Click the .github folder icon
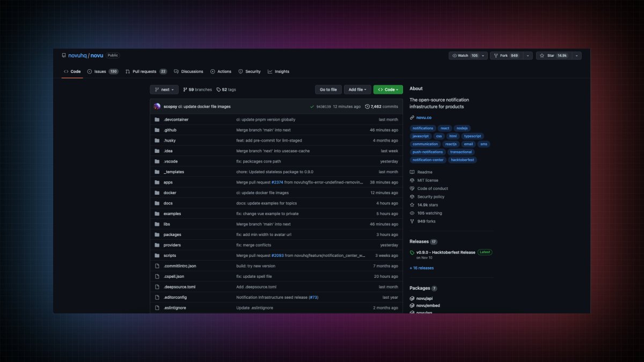This screenshot has height=362, width=644. tap(157, 130)
